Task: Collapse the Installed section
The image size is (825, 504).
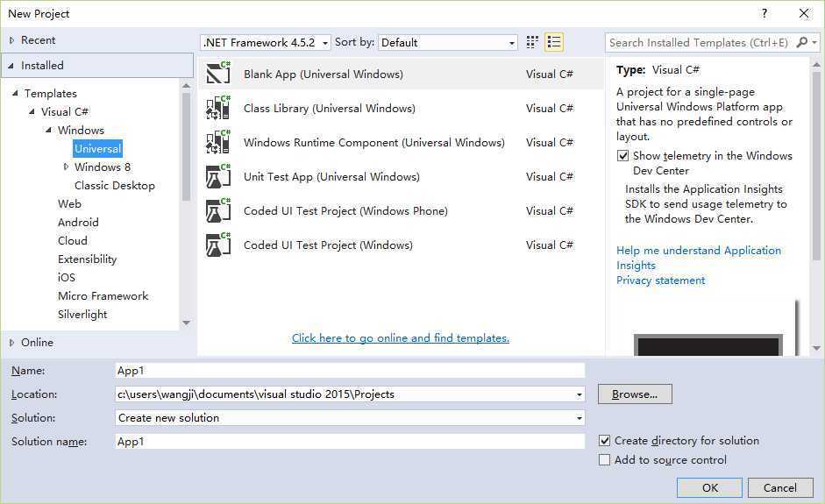Action: pyautogui.click(x=11, y=65)
